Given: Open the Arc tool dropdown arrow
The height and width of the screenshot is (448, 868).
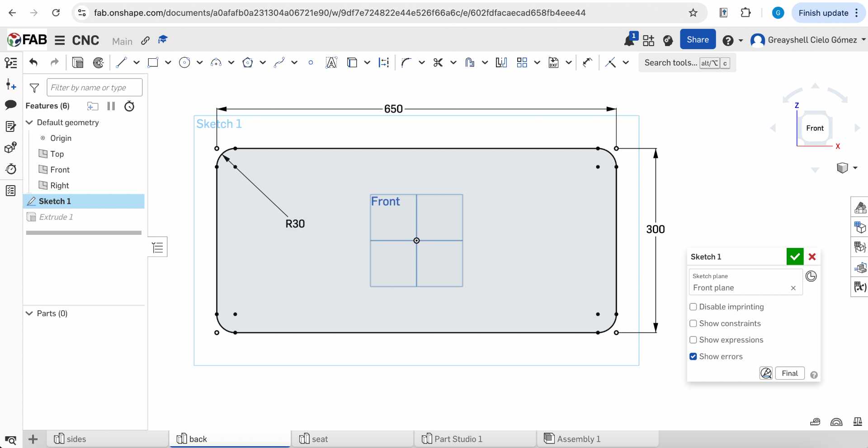Looking at the screenshot, I should coord(231,62).
